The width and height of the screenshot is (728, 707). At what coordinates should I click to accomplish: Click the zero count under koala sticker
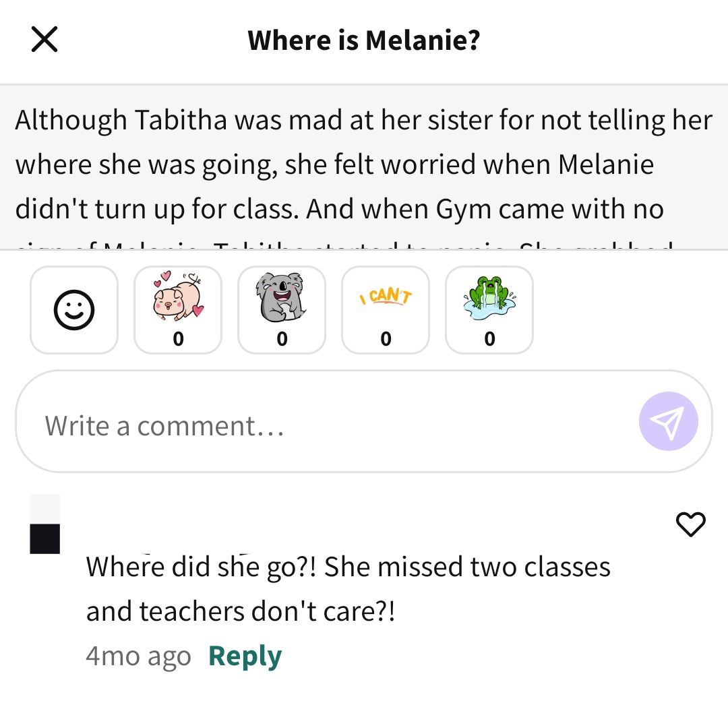[282, 339]
